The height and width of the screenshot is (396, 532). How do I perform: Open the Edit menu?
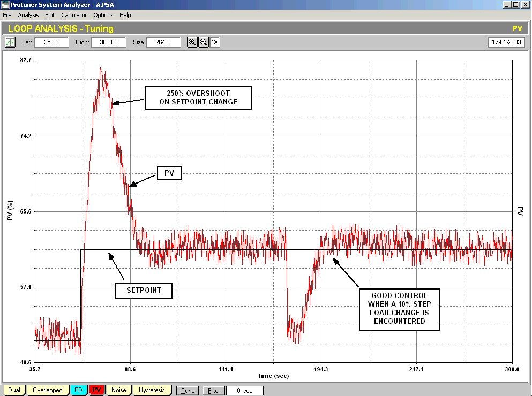[x=50, y=15]
